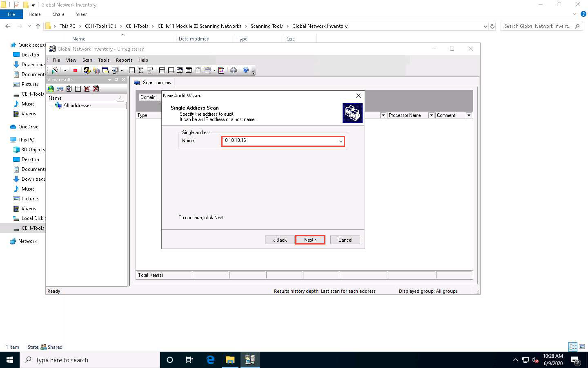The width and height of the screenshot is (588, 368).
Task: Click the Windows Start button
Action: pyautogui.click(x=10, y=360)
